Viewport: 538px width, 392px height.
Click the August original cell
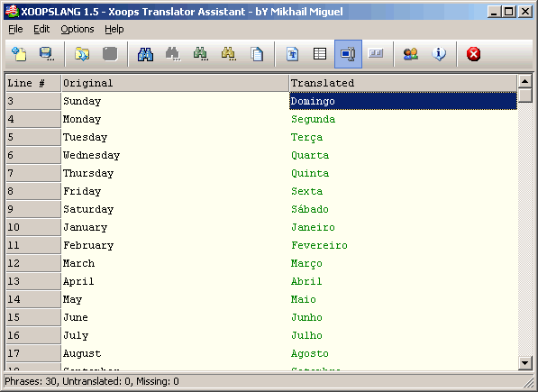pyautogui.click(x=175, y=353)
